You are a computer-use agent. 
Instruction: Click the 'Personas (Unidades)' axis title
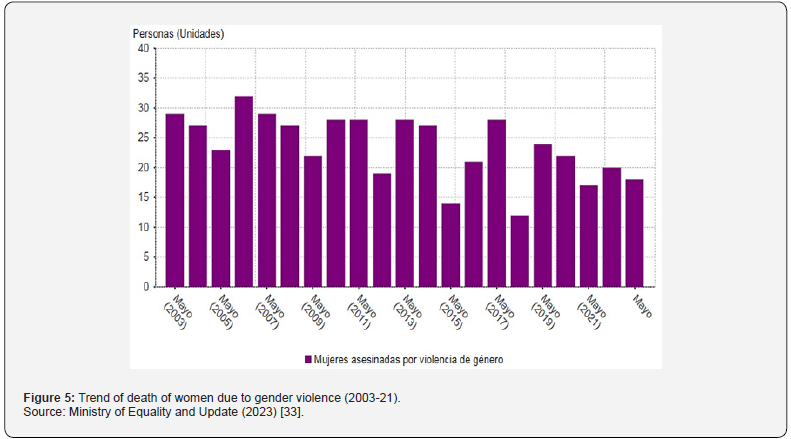[179, 34]
